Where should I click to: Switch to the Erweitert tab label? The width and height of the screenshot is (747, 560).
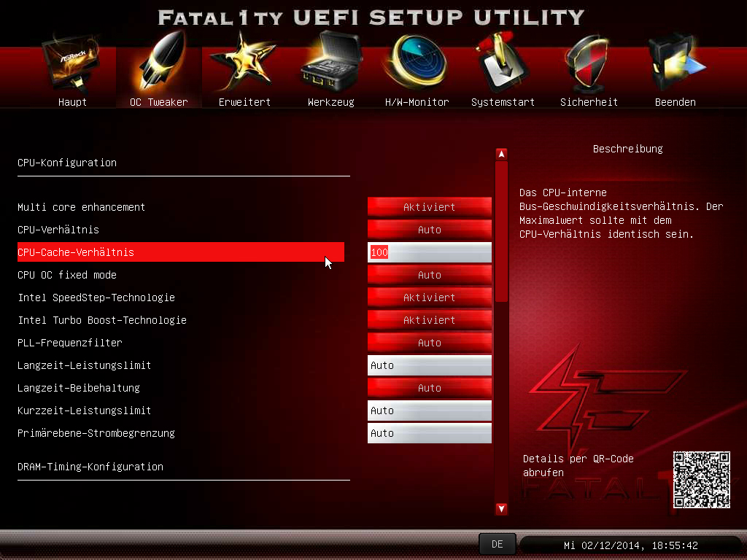[244, 102]
